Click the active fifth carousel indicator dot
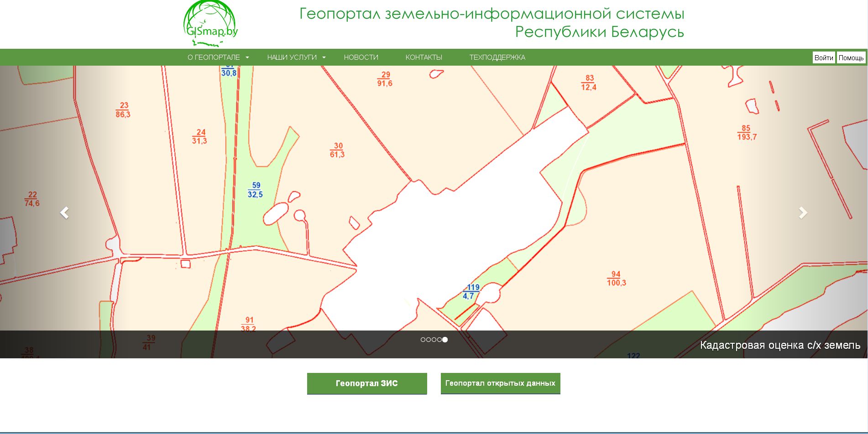Image resolution: width=868 pixels, height=434 pixels. pos(445,340)
